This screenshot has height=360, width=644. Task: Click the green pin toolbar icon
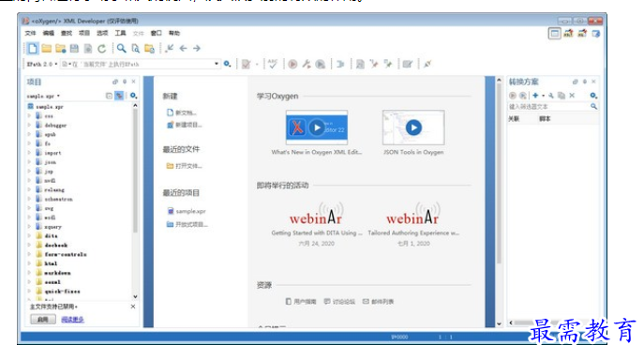388,64
